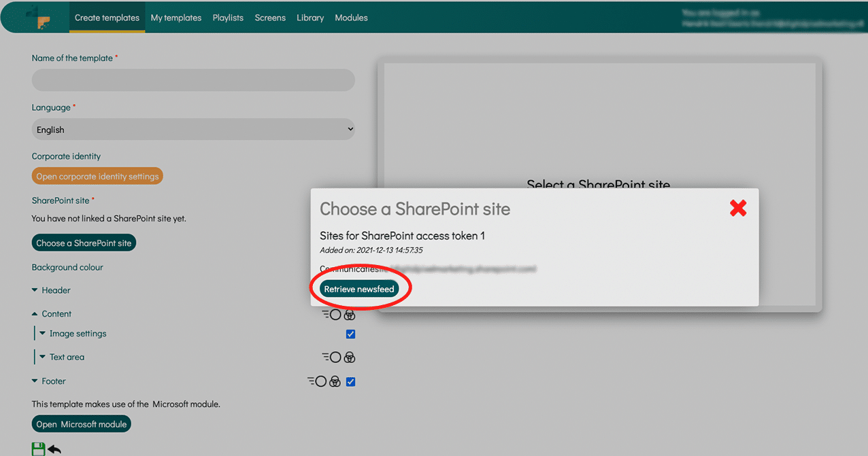
Task: Open Microsoft module button
Action: [82, 424]
